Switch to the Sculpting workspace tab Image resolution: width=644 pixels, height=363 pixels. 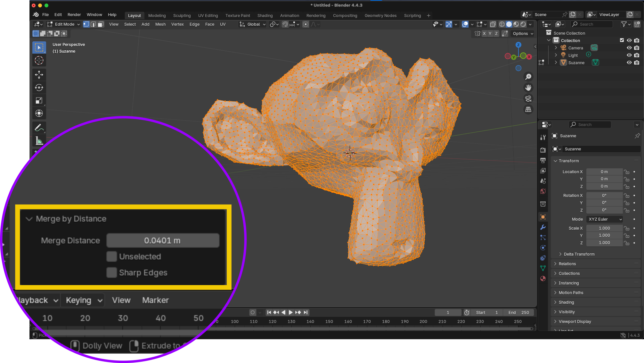(182, 15)
